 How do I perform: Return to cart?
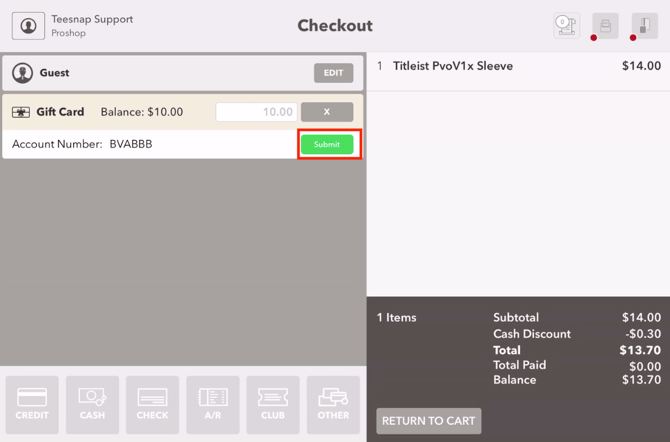[x=429, y=421]
